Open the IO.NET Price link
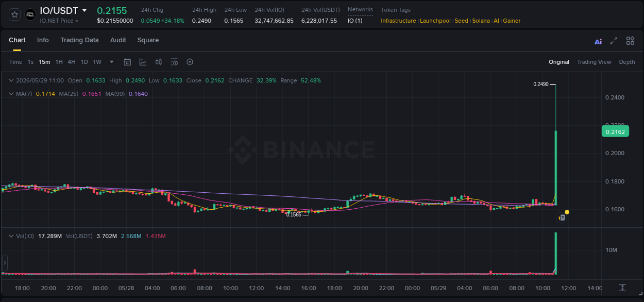 (59, 21)
